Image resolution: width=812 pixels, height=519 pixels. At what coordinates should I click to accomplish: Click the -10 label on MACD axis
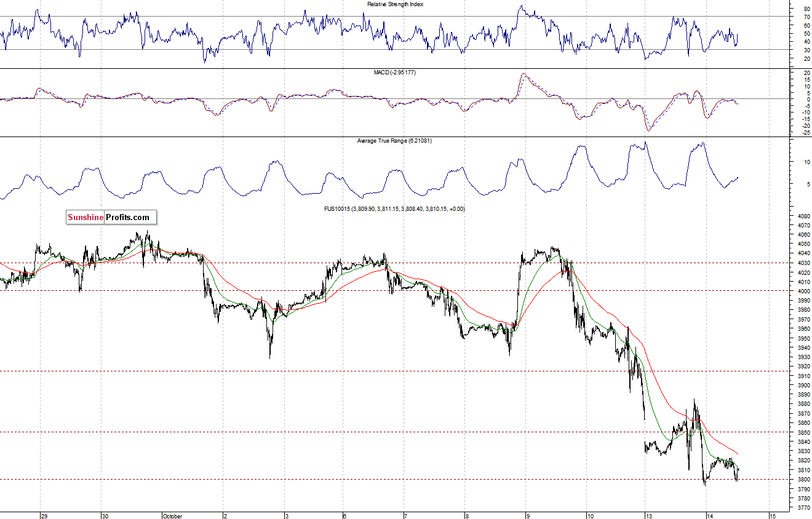pyautogui.click(x=805, y=113)
